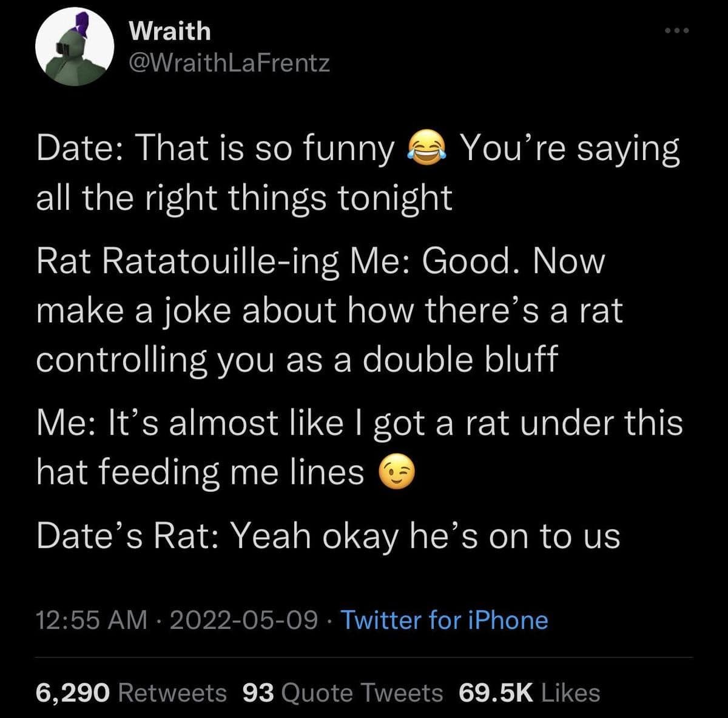Viewport: 728px width, 718px height.
Task: Click the winking face emoji
Action: 397,474
